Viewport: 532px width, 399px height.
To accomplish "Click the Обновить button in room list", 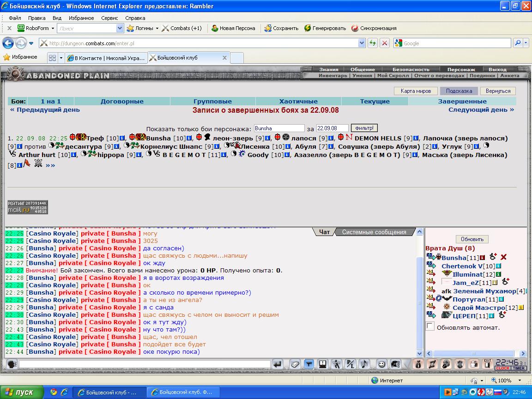I will point(472,239).
